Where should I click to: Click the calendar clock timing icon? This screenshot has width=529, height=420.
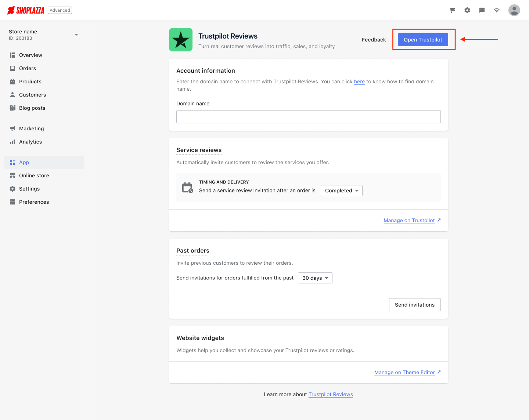188,188
